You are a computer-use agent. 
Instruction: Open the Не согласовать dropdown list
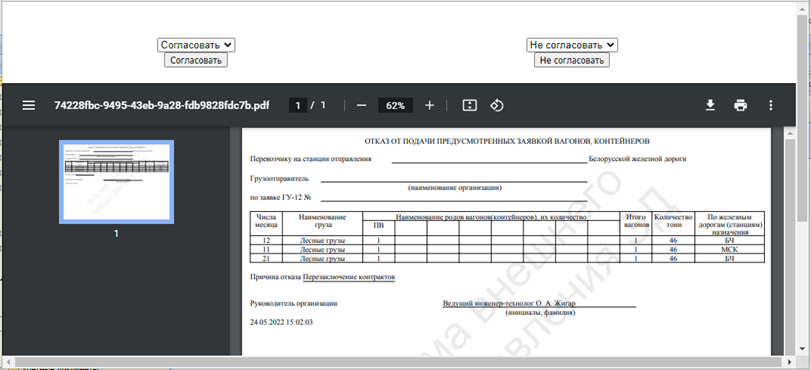pyautogui.click(x=572, y=45)
